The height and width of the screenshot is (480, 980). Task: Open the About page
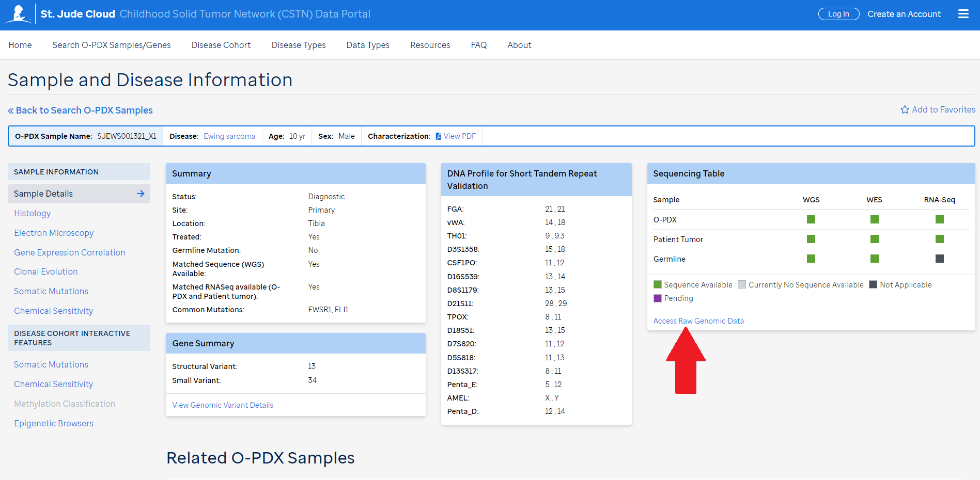pyautogui.click(x=519, y=45)
